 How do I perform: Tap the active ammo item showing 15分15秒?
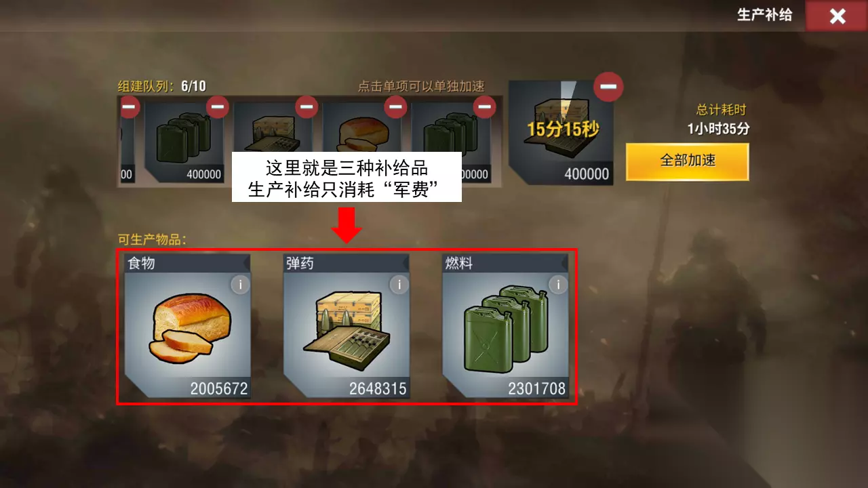coord(561,133)
